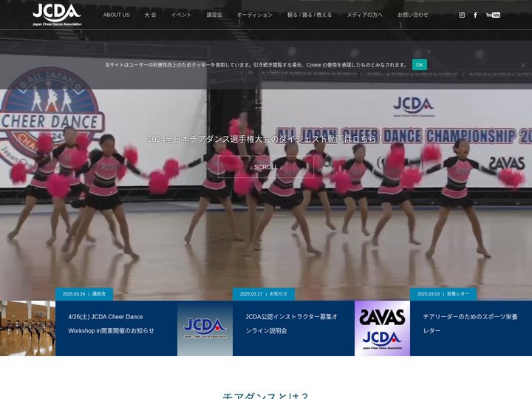Open the イベント menu item
Screen dimensions: 532x399
[x=181, y=15]
